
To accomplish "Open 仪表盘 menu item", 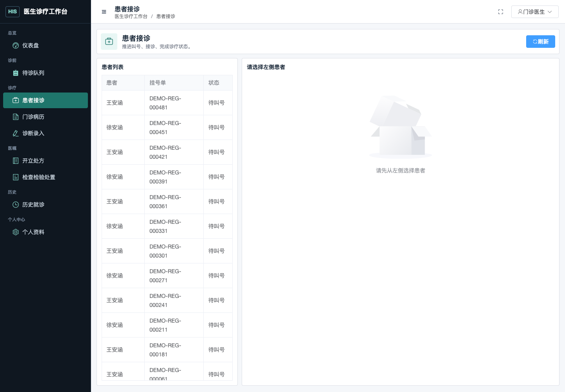I will (46, 45).
